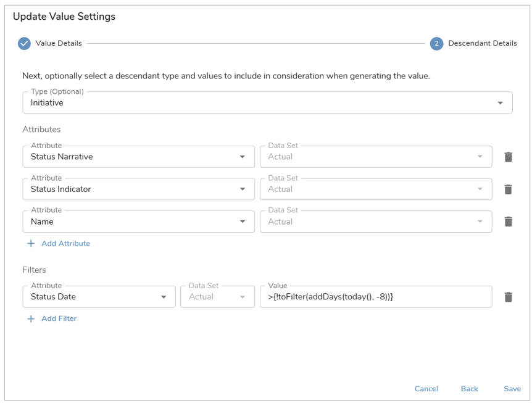Expand the Status Indicator attribute dropdown
This screenshot has height=403, width=532.
pyautogui.click(x=138, y=189)
